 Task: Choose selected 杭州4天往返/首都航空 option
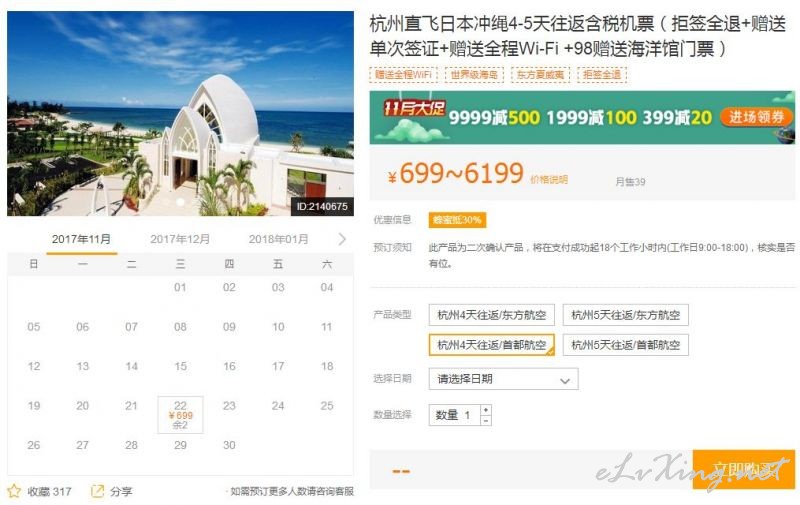[x=491, y=345]
